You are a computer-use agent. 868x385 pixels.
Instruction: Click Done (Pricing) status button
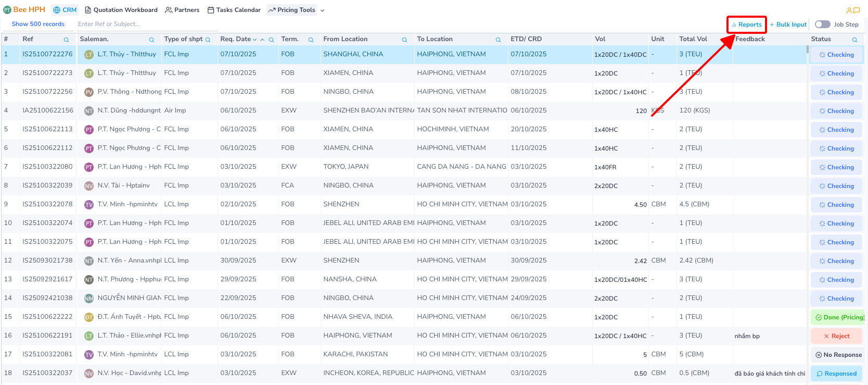pos(838,317)
